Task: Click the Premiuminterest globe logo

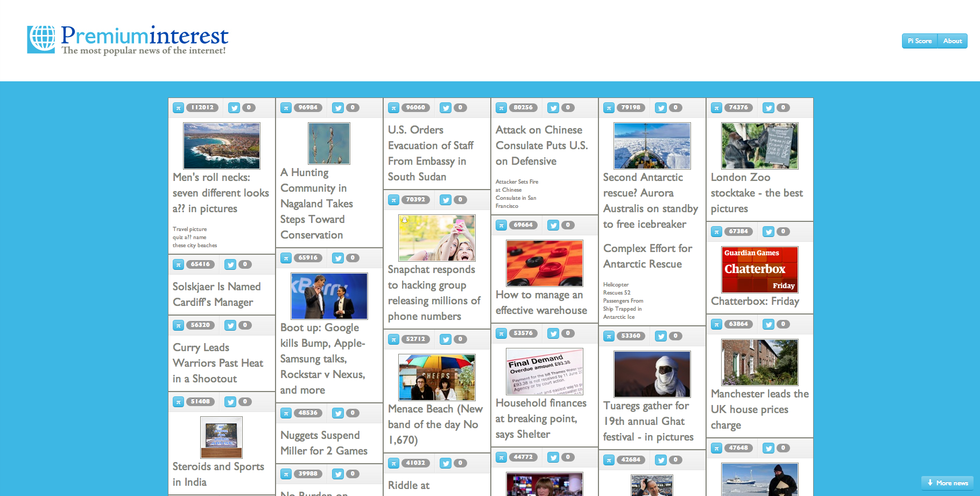Action: pos(41,39)
